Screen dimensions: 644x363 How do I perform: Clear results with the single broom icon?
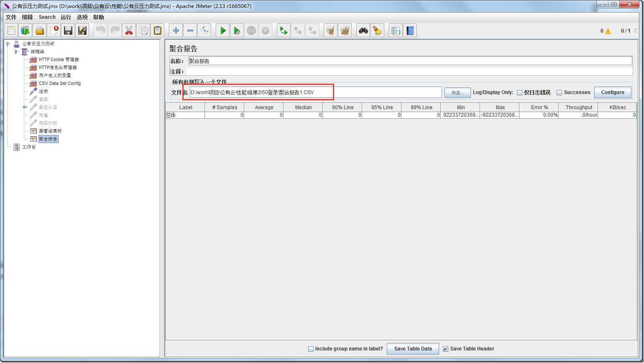click(x=331, y=31)
